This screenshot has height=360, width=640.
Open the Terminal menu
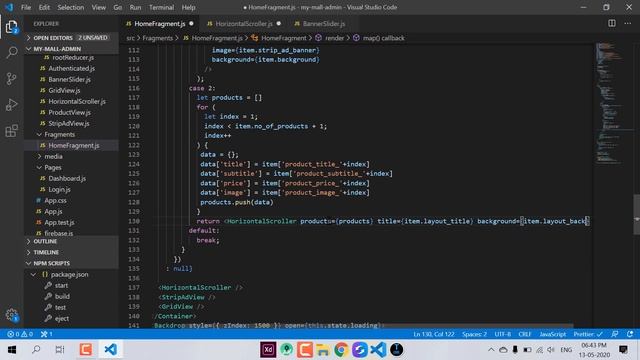coord(161,7)
